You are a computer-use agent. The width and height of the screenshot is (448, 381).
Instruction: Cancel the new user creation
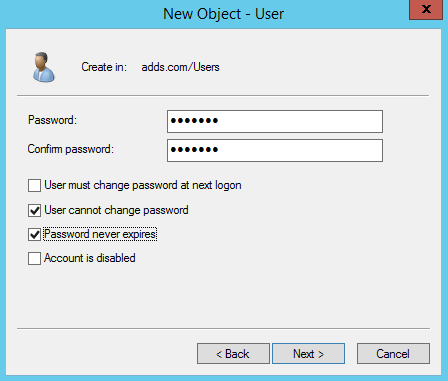(x=393, y=354)
